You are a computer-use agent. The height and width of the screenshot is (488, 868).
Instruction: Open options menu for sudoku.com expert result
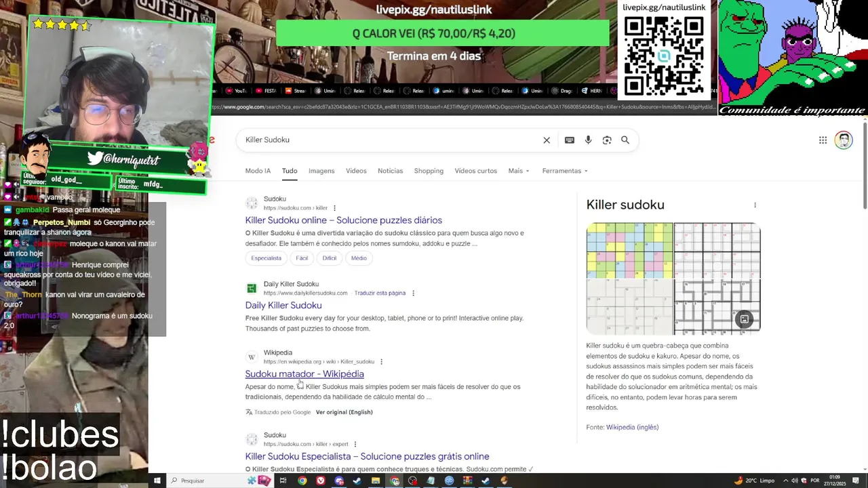tap(355, 445)
